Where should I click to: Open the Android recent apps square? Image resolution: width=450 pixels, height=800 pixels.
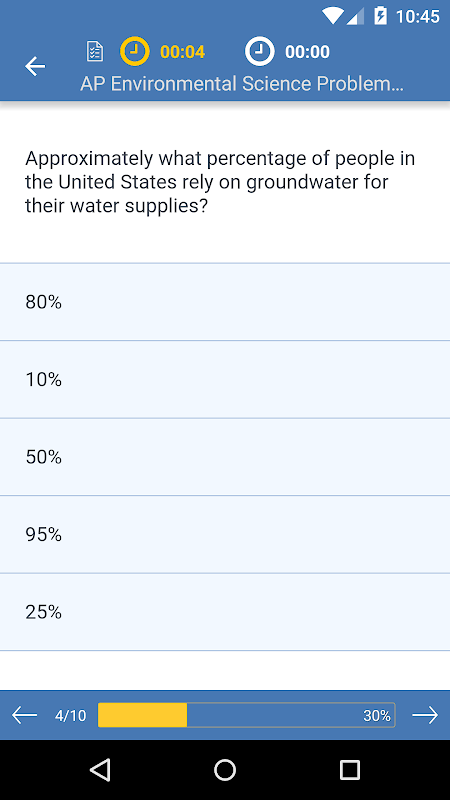(350, 769)
